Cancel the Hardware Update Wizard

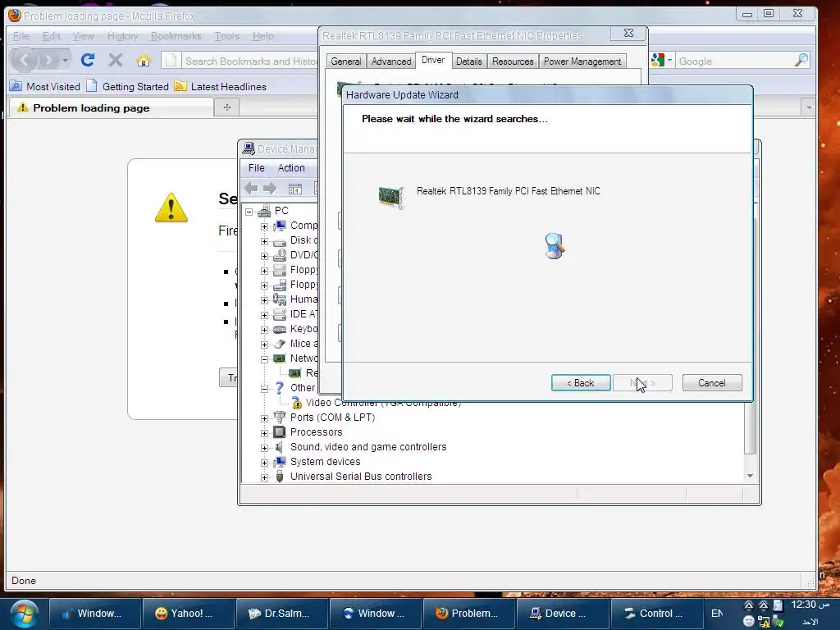click(712, 383)
